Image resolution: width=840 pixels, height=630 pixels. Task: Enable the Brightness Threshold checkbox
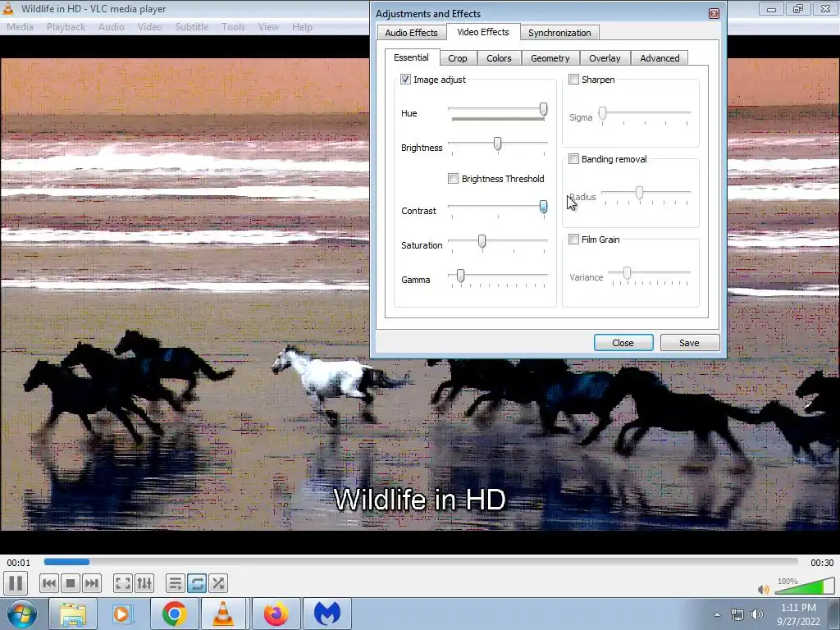pos(453,178)
